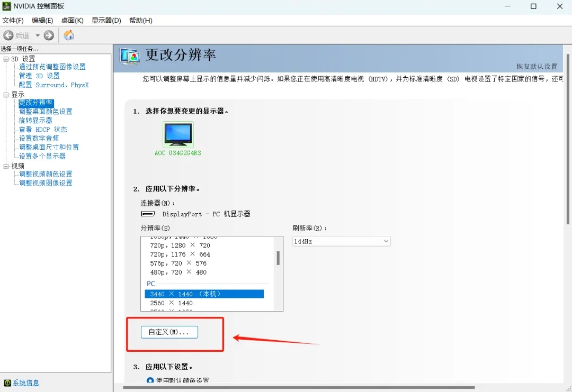This screenshot has width=572, height=392.
Task: Click the Back arrow toolbar icon
Action: (x=8, y=35)
